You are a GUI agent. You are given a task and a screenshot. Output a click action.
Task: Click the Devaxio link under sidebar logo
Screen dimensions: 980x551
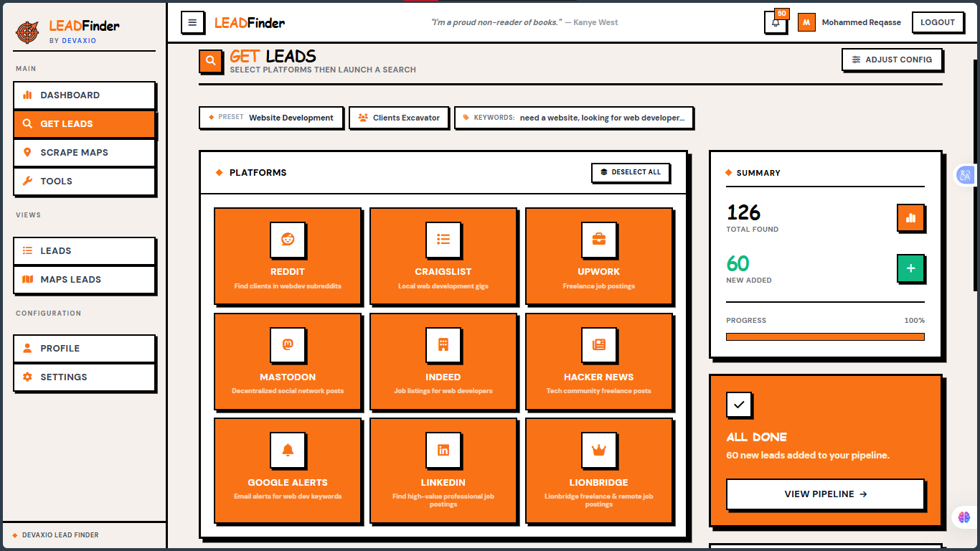point(79,41)
